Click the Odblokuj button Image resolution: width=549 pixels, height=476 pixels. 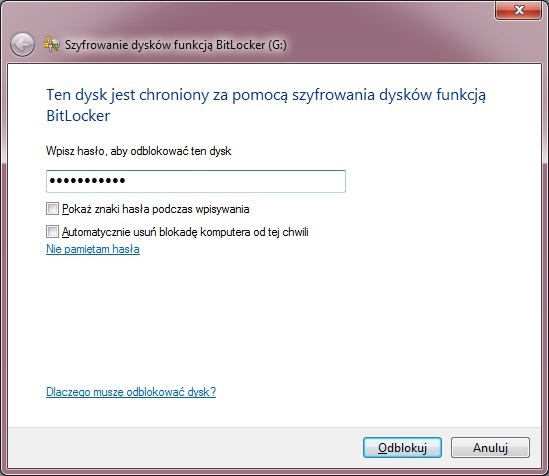402,448
